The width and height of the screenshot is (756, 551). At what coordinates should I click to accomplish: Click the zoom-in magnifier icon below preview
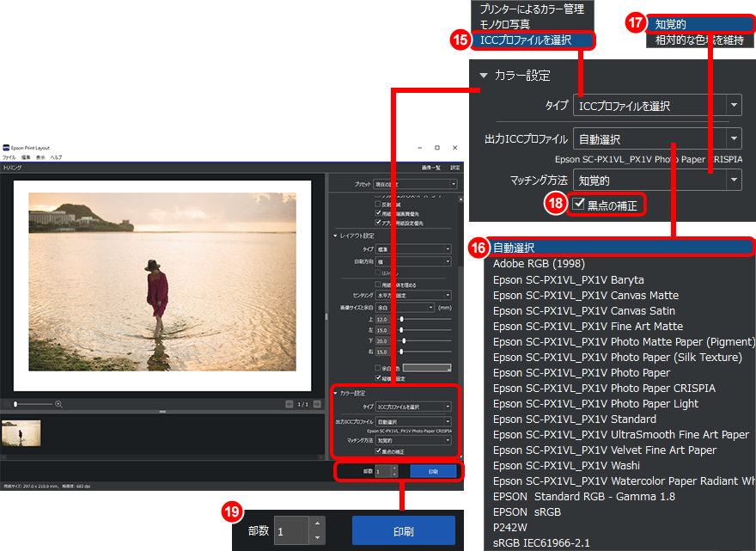(x=58, y=404)
